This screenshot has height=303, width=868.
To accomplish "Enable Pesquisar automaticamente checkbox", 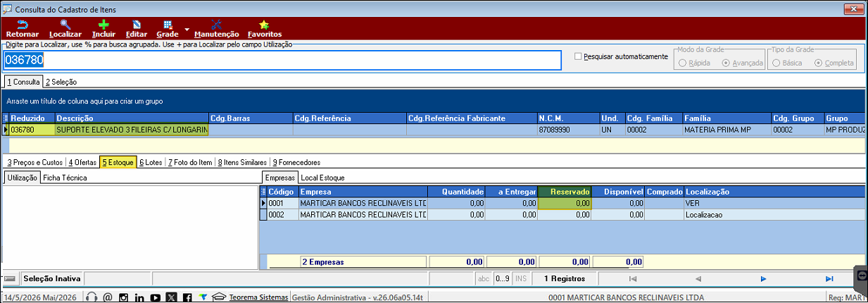I will pyautogui.click(x=579, y=56).
